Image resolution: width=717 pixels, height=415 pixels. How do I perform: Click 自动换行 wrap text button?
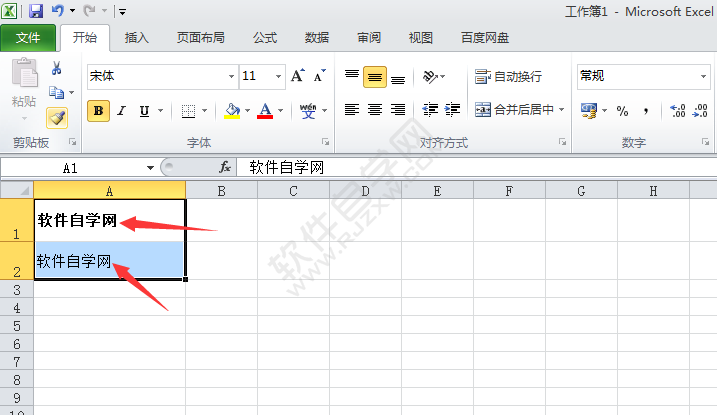508,76
